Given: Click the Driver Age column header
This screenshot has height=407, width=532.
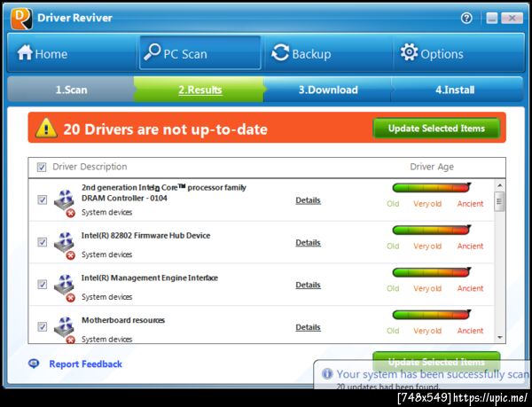Looking at the screenshot, I should point(432,167).
